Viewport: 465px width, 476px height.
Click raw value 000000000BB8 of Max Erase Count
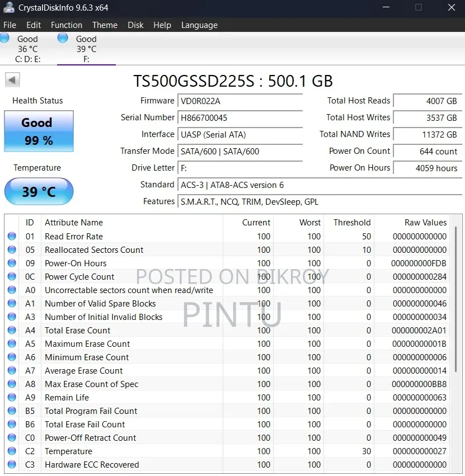point(419,384)
